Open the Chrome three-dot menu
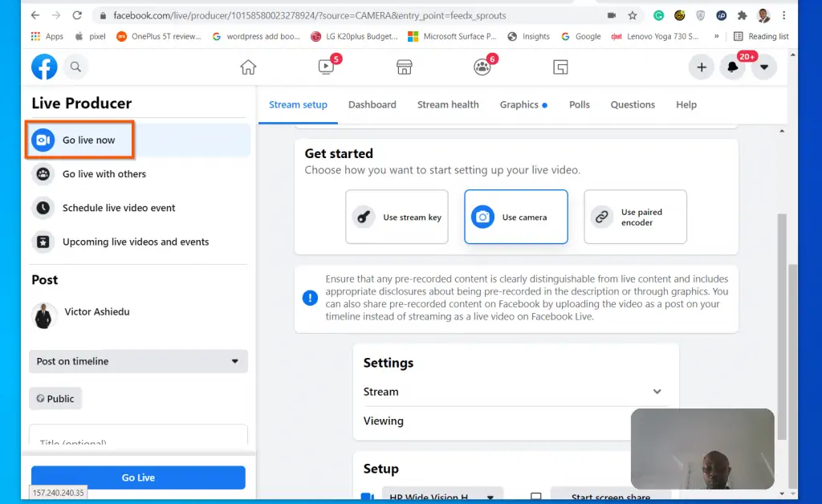Screen dimensions: 822x504 point(783,16)
